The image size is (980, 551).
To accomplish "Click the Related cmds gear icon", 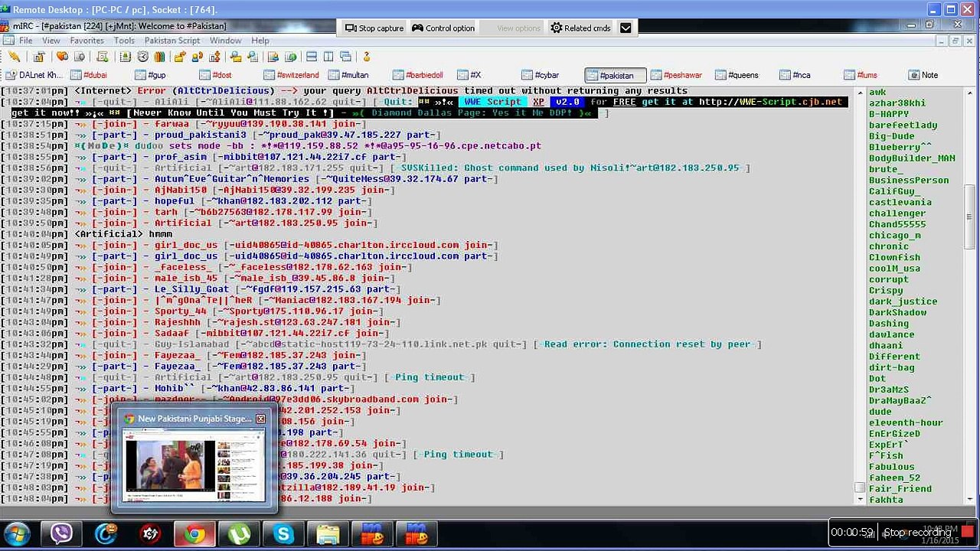I will (557, 28).
